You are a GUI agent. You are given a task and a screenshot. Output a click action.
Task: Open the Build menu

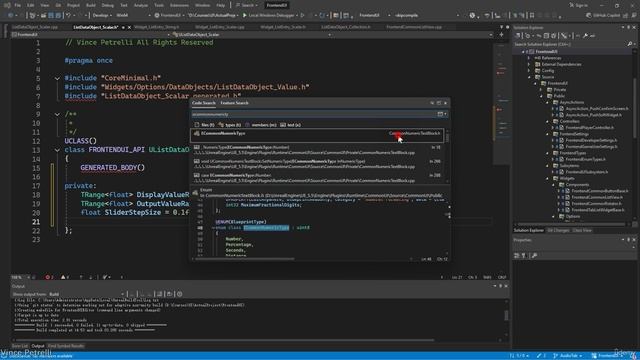(91, 5)
